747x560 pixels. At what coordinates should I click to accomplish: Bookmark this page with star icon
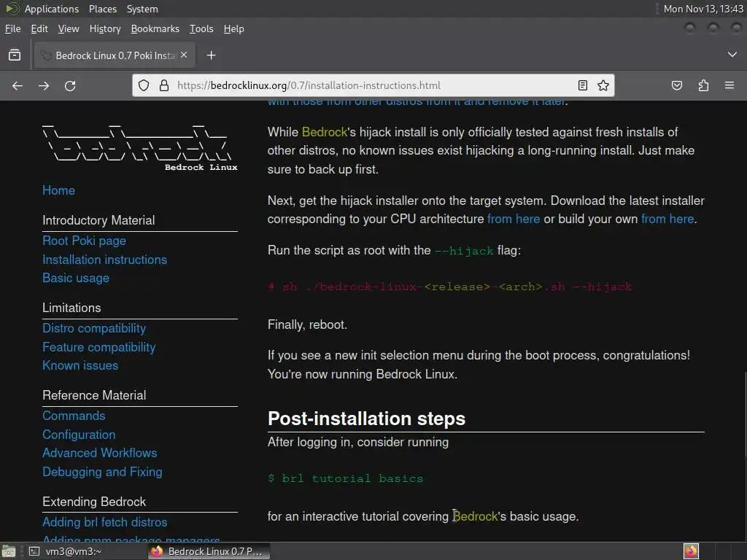coord(603,86)
